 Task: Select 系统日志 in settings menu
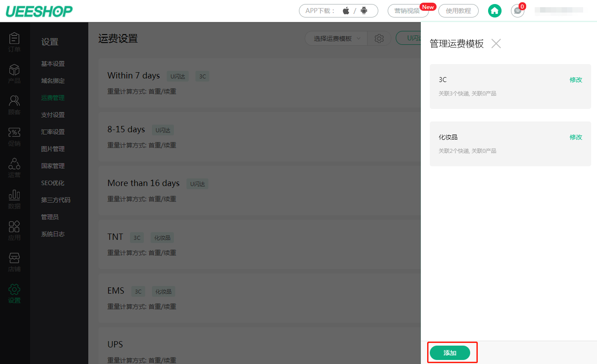point(53,234)
